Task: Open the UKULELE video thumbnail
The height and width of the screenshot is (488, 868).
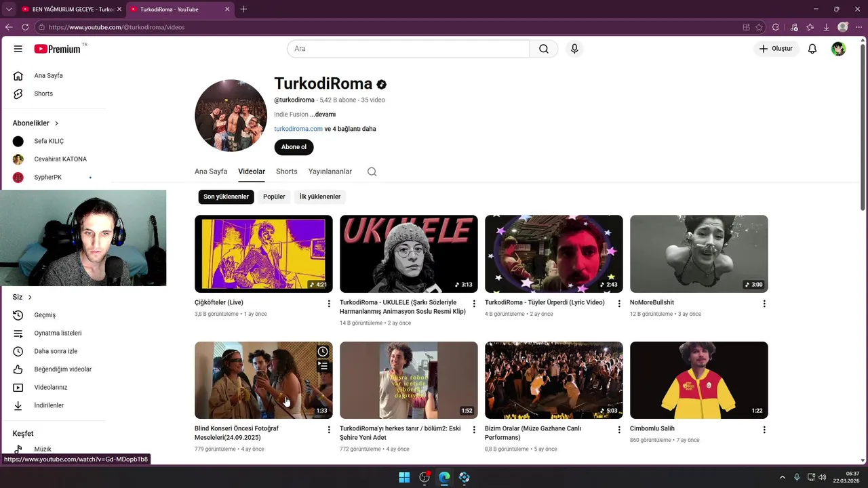Action: click(409, 254)
